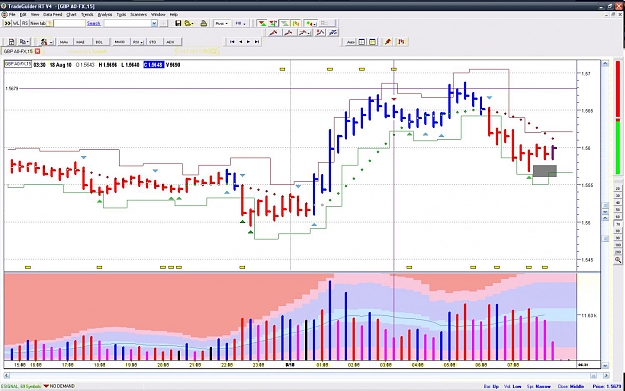Select the 20 bar spacing button
625x391 pixels.
click(618, 189)
